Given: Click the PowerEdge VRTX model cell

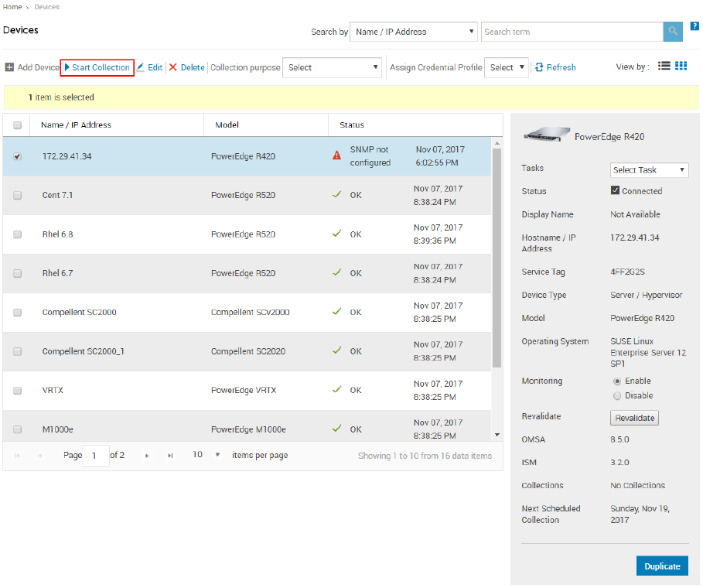Looking at the screenshot, I should [x=244, y=390].
